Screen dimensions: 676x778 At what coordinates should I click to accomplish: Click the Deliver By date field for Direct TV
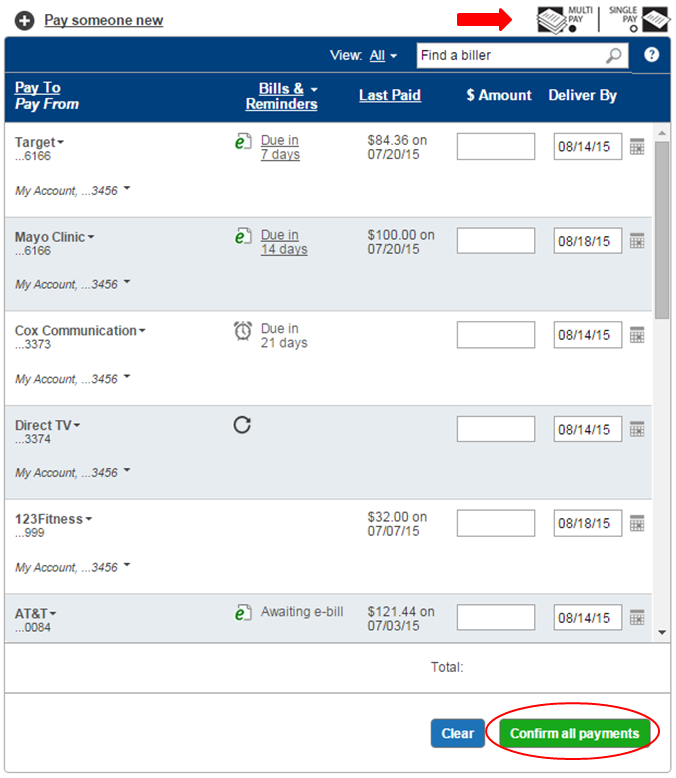tap(588, 429)
